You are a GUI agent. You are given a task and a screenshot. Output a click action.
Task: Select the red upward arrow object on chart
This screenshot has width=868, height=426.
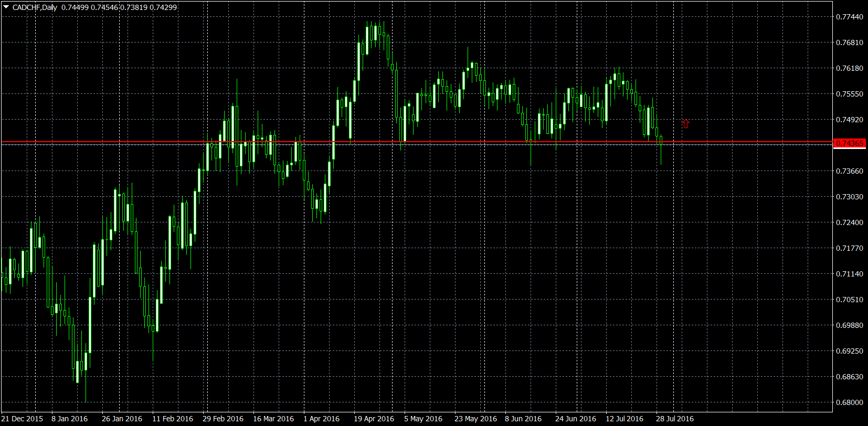tap(685, 124)
